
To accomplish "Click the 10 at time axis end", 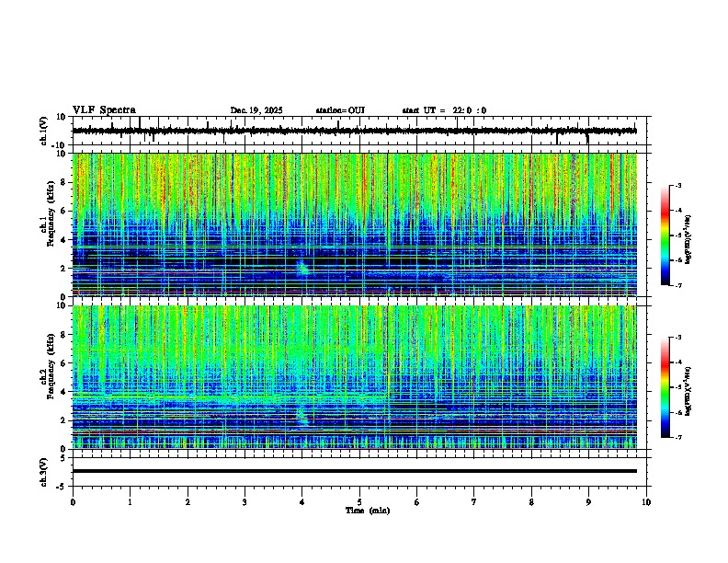I will (x=646, y=502).
